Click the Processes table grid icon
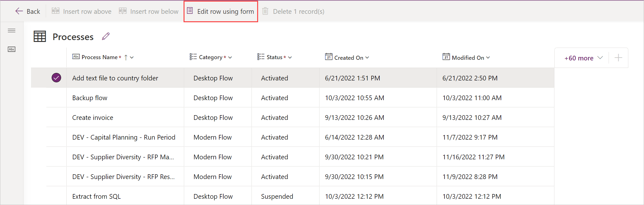This screenshot has width=644, height=205. point(40,37)
